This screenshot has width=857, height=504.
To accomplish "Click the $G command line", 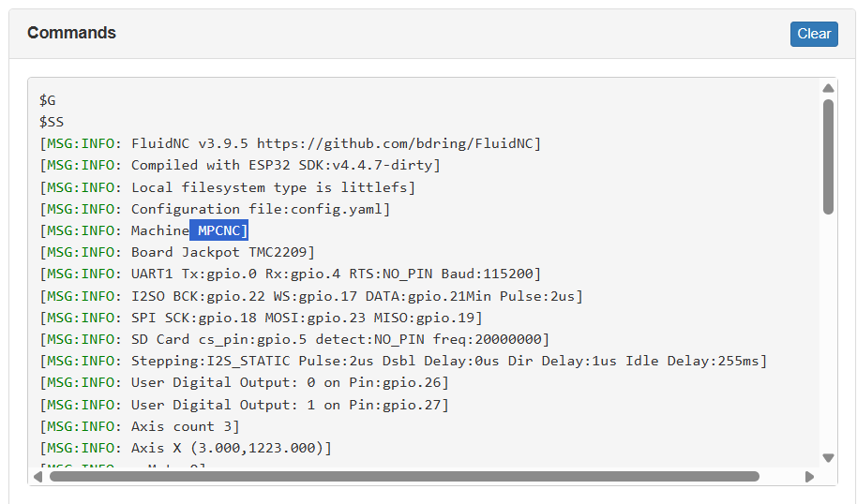I will (48, 100).
